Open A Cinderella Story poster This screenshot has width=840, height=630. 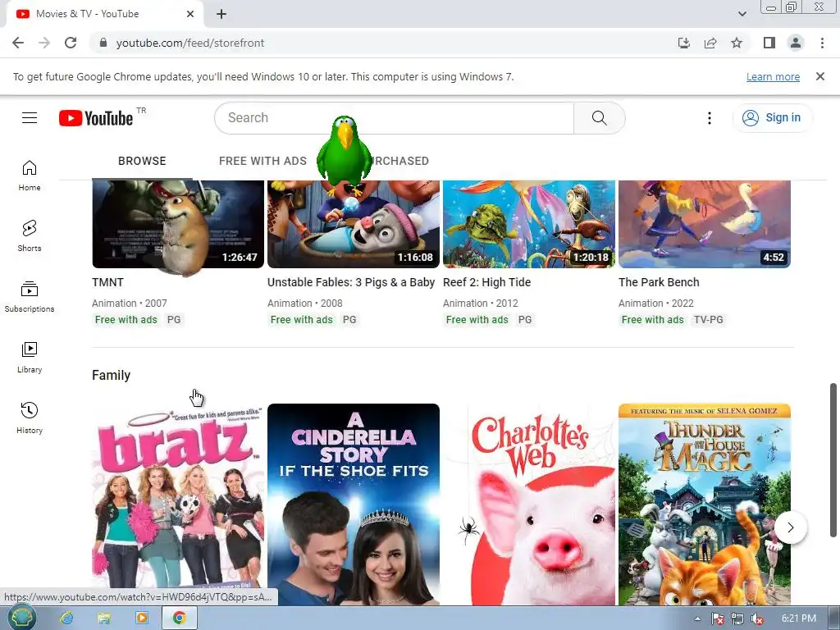coord(354,504)
